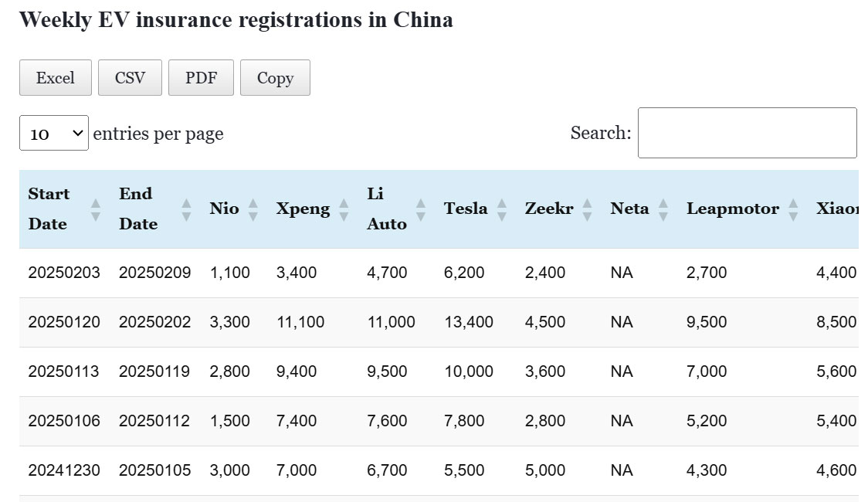Click the PDF export button
Screen dimensions: 868x502
pos(201,78)
